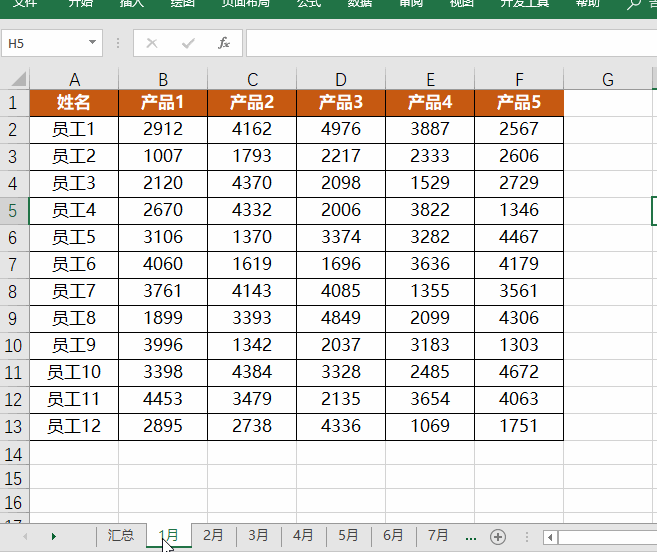Click cell with value 4453
Screen dimensions: 657x552
[x=163, y=399]
